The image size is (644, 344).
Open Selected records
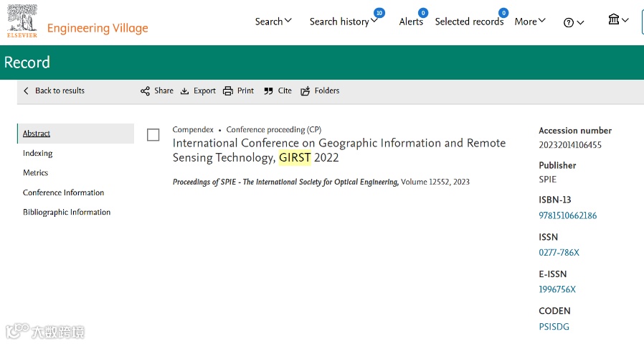point(469,22)
